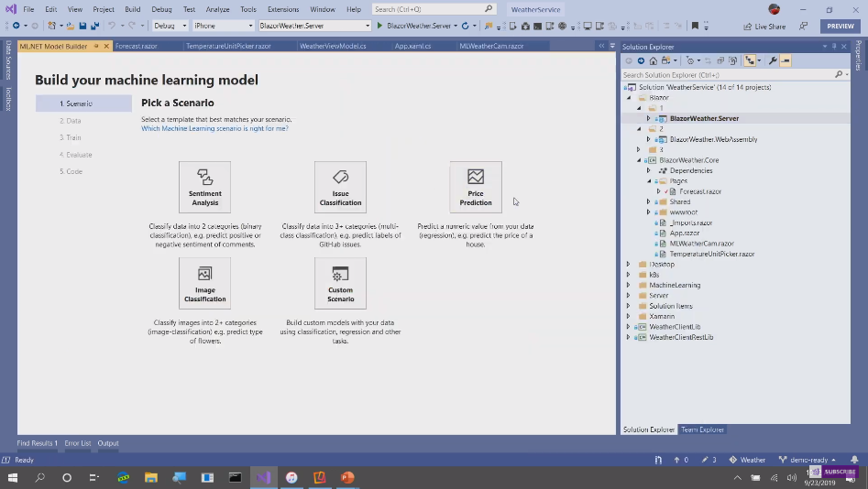868x489 pixels.
Task: Click 'Which Machine Learning scenario' link
Action: point(214,129)
